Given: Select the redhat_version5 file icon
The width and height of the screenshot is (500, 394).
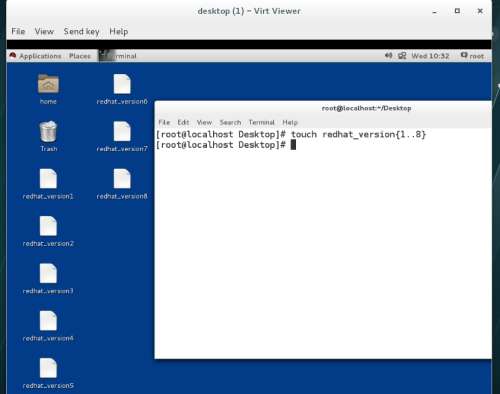Looking at the screenshot, I should (48, 368).
